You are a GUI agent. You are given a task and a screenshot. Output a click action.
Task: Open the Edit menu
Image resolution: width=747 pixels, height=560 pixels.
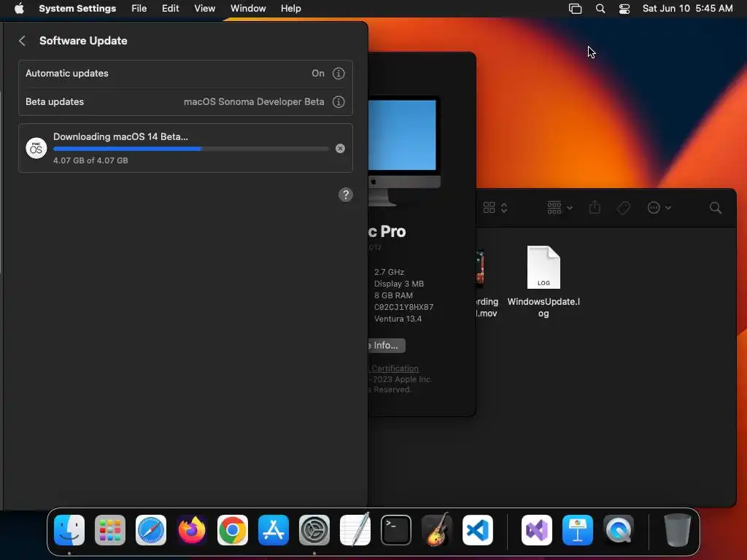[x=170, y=9]
